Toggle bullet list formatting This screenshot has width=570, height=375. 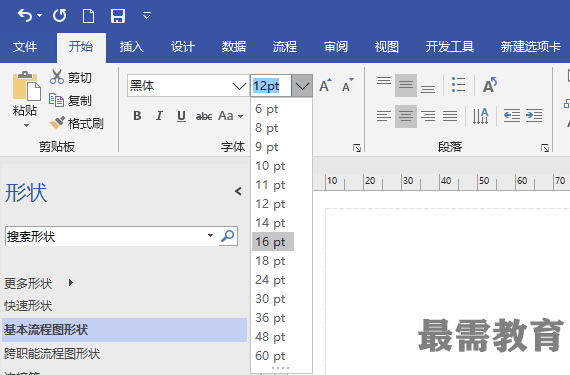458,85
